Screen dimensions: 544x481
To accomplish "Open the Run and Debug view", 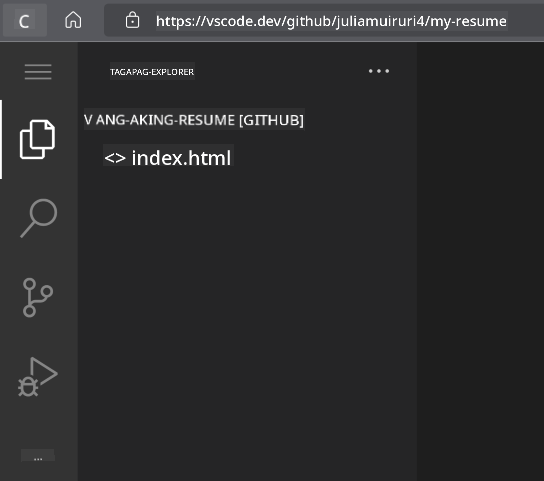I will point(37,377).
